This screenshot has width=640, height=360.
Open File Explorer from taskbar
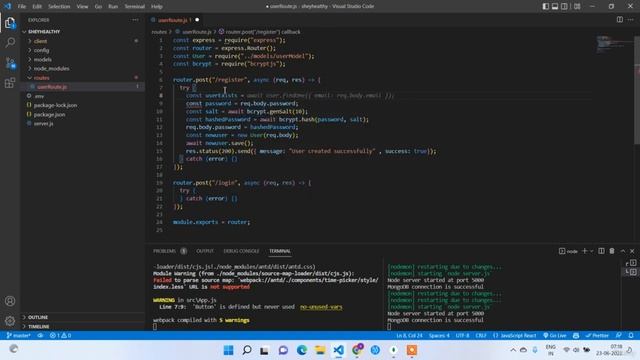pyautogui.click(x=320, y=350)
